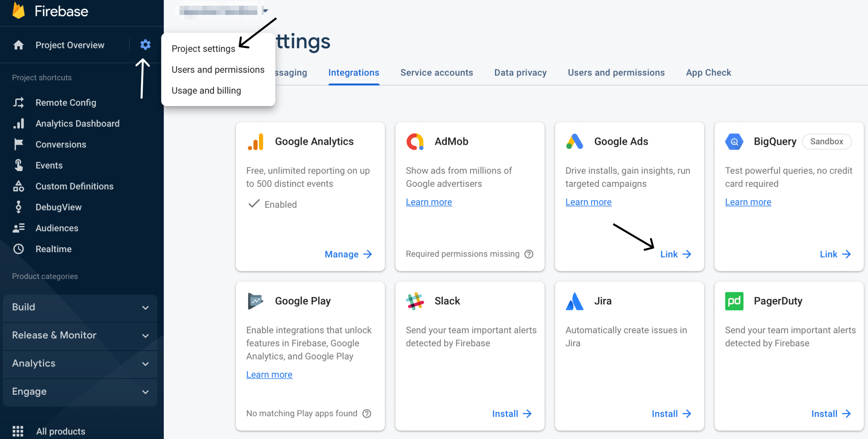Open All products grid icon

18,431
